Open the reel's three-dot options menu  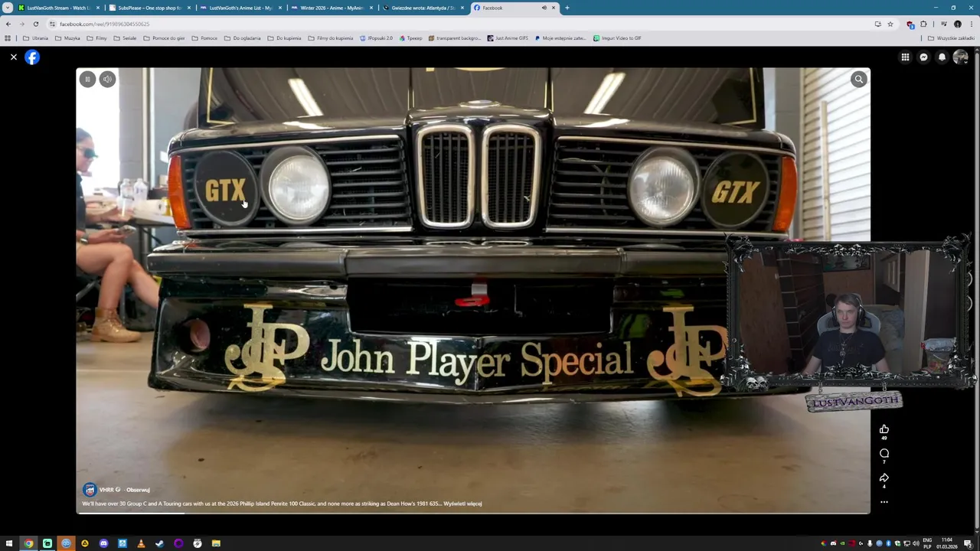click(884, 503)
